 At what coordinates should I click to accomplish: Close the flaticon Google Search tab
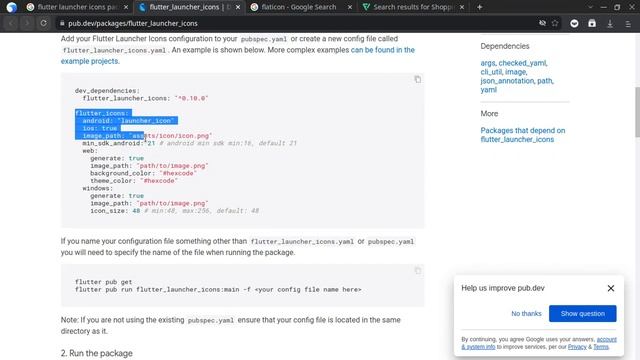pos(350,7)
